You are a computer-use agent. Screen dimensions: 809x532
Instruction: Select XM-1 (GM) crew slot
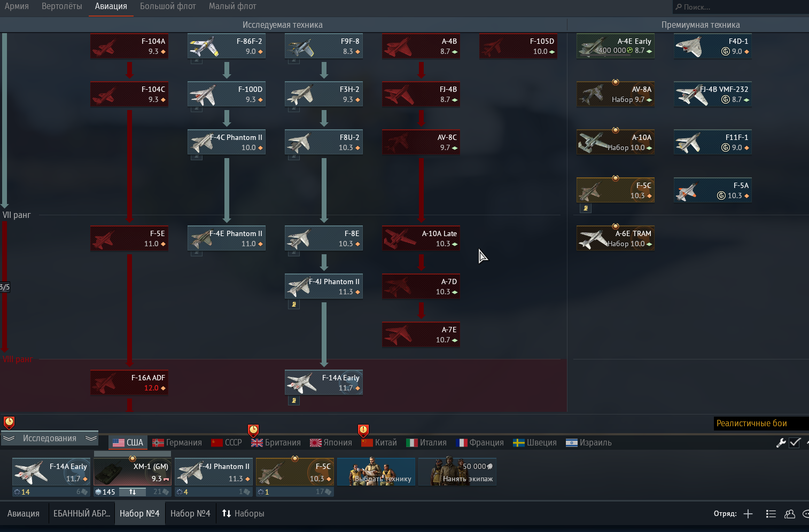(x=133, y=472)
